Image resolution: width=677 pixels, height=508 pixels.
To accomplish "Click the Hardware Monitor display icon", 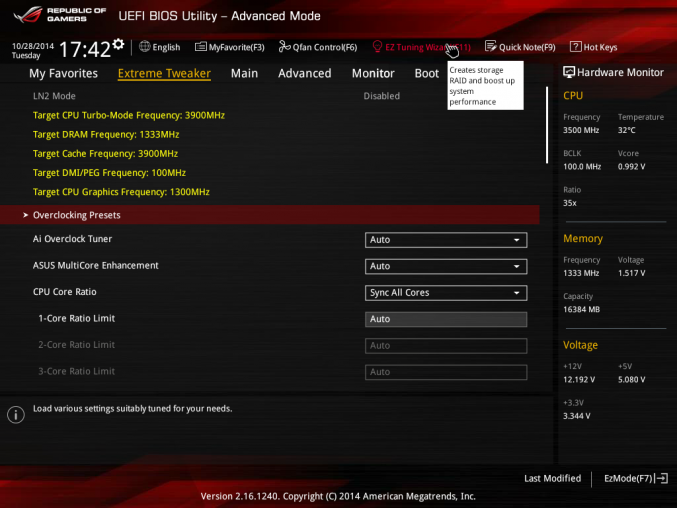I will point(569,73).
